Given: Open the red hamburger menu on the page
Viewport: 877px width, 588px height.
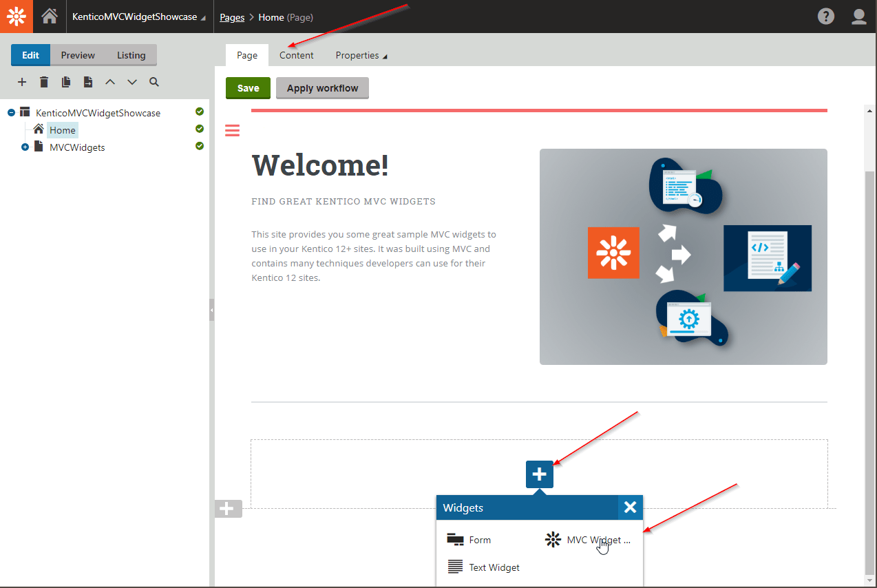Looking at the screenshot, I should (233, 130).
